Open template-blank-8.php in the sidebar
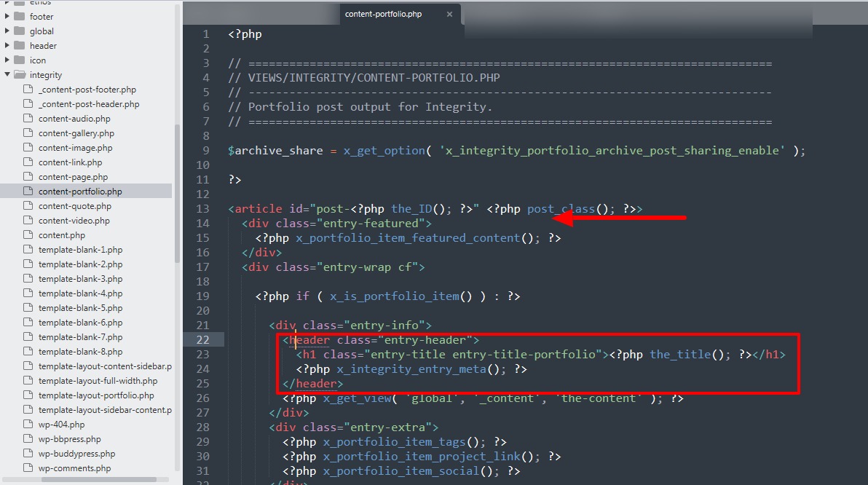The height and width of the screenshot is (485, 868). pyautogui.click(x=80, y=352)
